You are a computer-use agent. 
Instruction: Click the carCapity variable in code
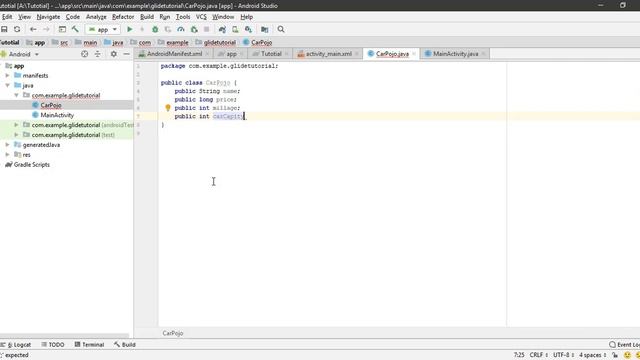coord(227,116)
